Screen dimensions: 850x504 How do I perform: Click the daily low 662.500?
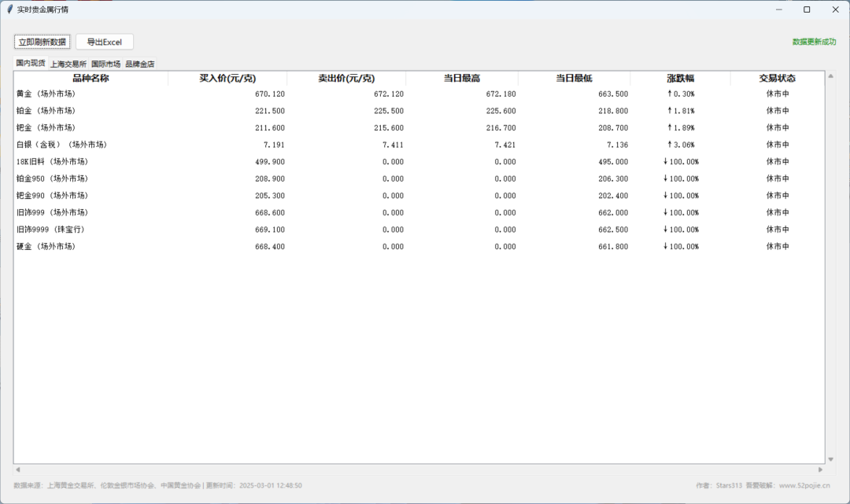pos(613,230)
